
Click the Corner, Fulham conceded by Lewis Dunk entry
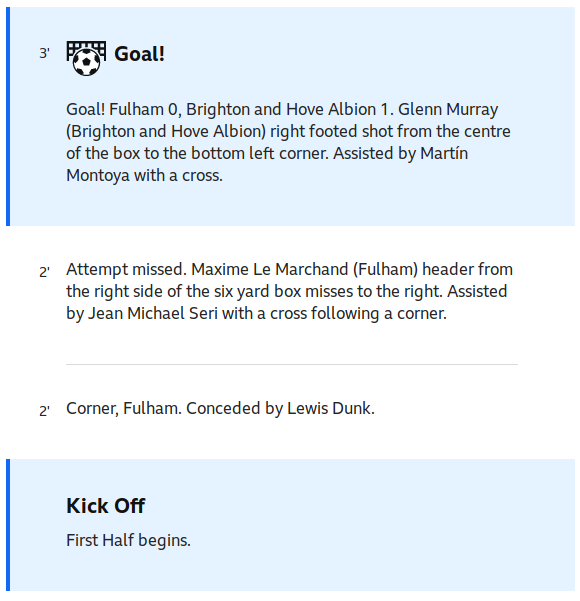220,408
